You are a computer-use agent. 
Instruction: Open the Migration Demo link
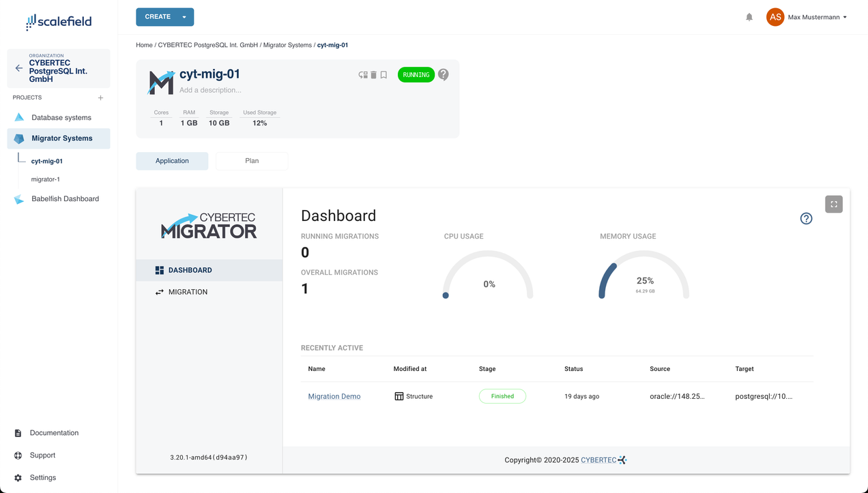tap(334, 396)
